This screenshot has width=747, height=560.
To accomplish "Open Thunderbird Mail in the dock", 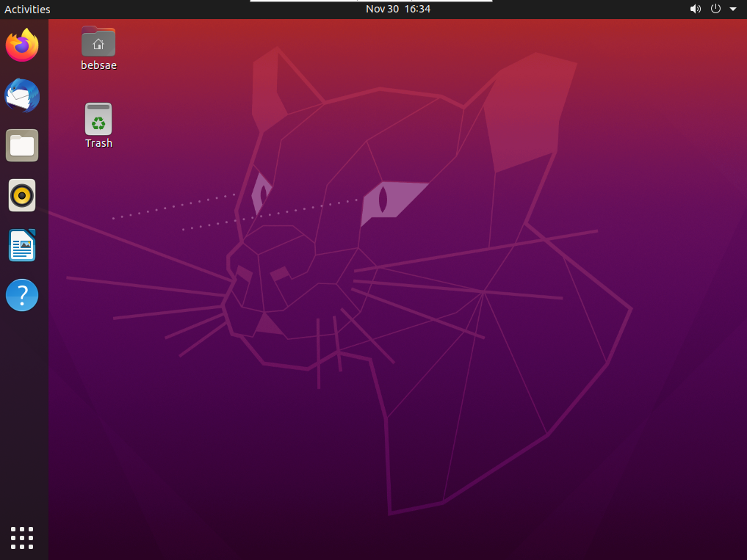I will coord(22,95).
